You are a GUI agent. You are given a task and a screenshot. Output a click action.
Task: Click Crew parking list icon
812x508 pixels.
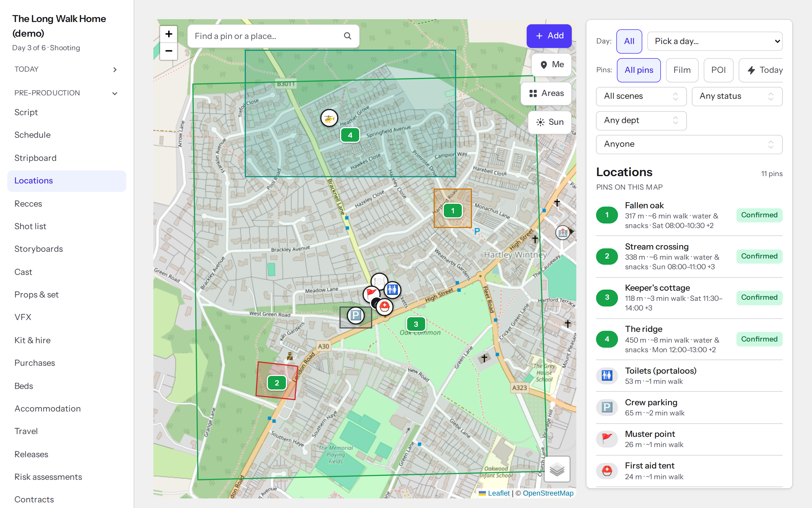(607, 407)
